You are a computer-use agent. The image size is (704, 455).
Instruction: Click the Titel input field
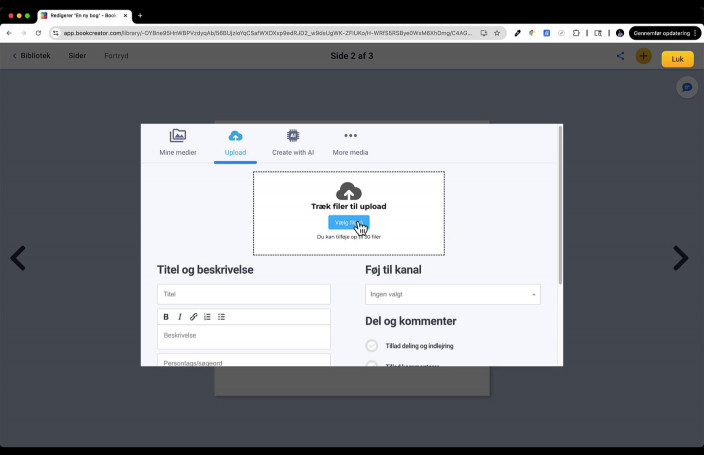[x=243, y=294]
